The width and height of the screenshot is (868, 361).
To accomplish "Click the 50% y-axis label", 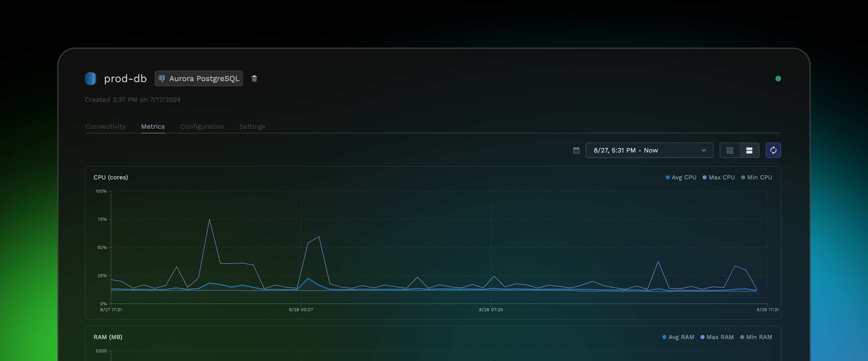I will (x=102, y=247).
